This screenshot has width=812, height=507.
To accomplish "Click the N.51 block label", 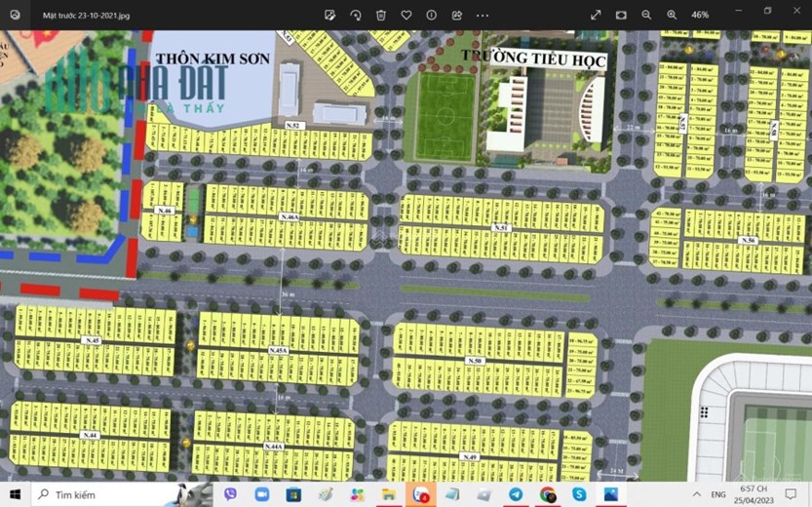I will (x=501, y=228).
